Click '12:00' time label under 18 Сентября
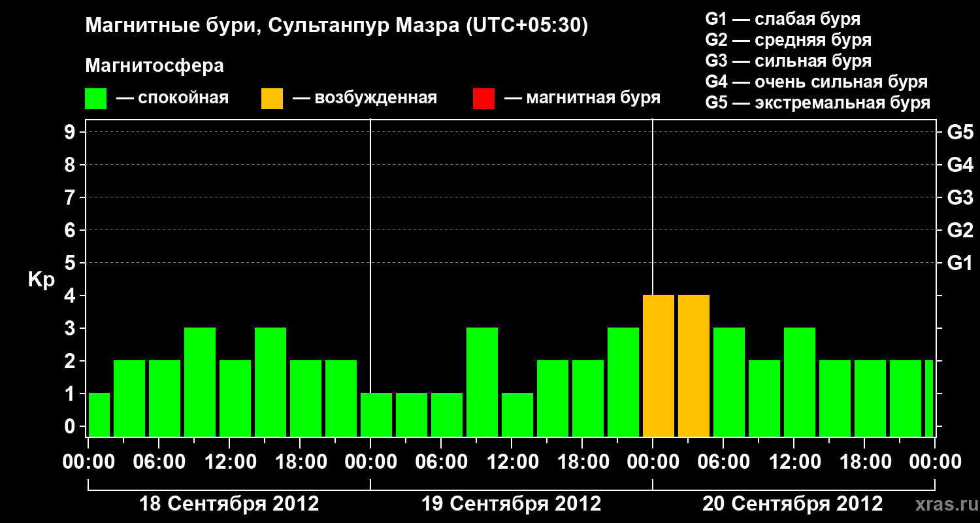 point(229,462)
